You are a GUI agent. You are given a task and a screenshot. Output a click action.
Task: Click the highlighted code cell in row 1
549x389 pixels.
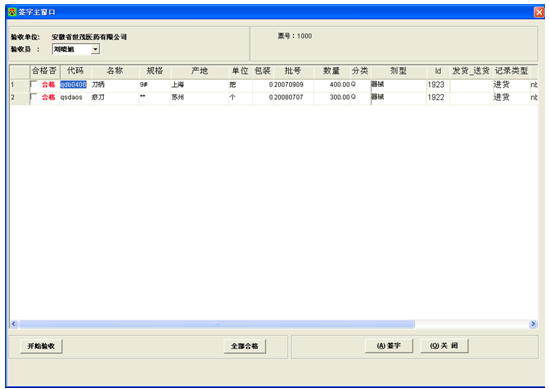point(73,85)
